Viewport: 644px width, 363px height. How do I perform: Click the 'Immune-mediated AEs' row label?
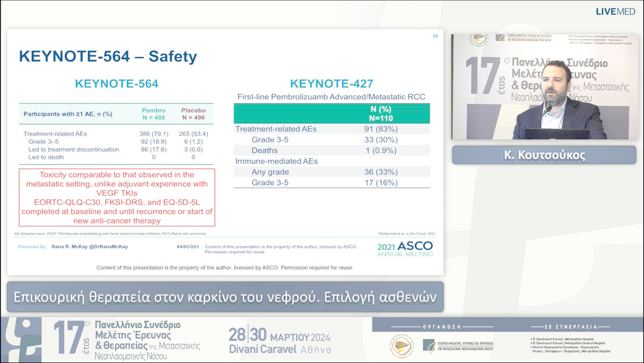[x=277, y=161]
